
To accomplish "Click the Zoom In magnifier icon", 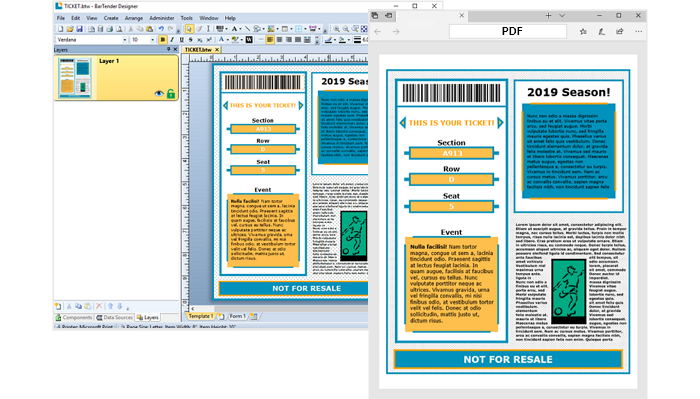I will point(336,29).
